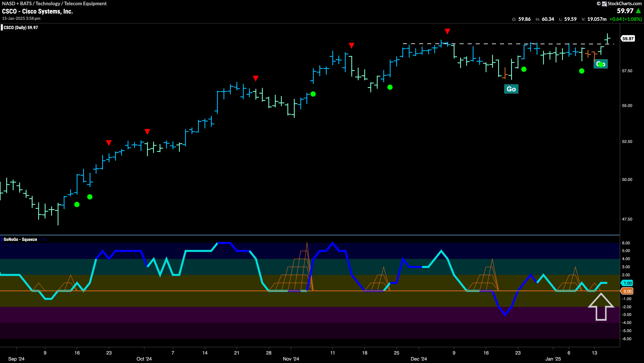Screen dimensions: 644x363
Task: Click the CSCO (Daily) 59.97 legend label
Action: (20, 27)
